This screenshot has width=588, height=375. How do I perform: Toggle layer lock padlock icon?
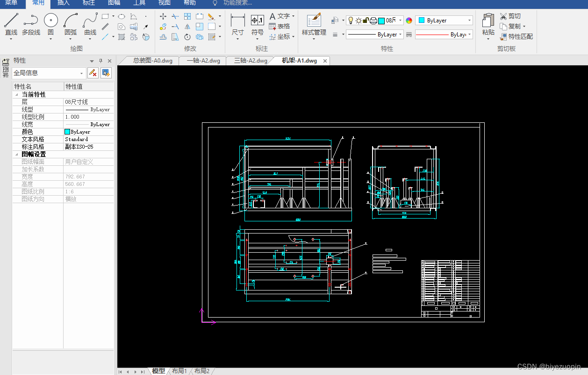point(366,21)
